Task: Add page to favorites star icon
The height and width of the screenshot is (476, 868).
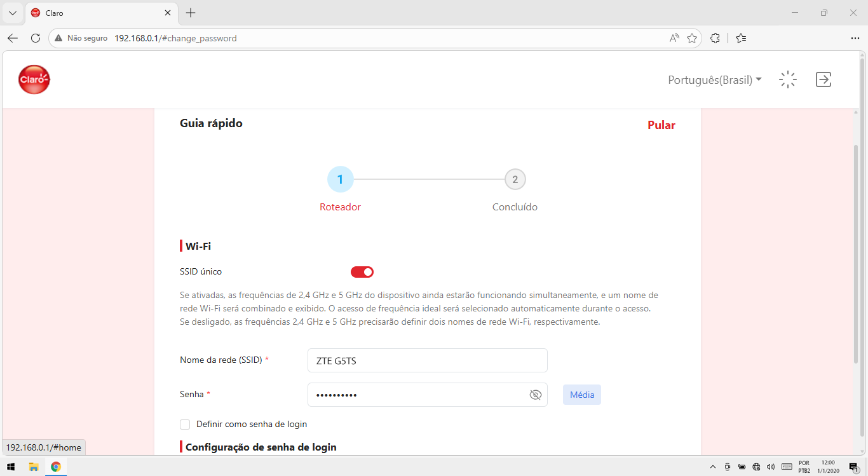Action: tap(692, 38)
